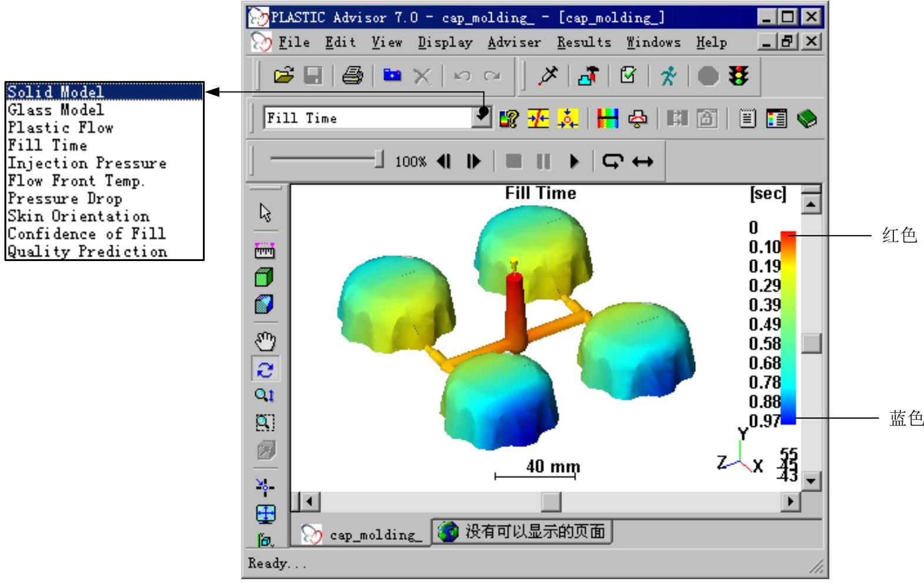
Task: Click the fit to screen monitor icon
Action: pyautogui.click(x=265, y=514)
